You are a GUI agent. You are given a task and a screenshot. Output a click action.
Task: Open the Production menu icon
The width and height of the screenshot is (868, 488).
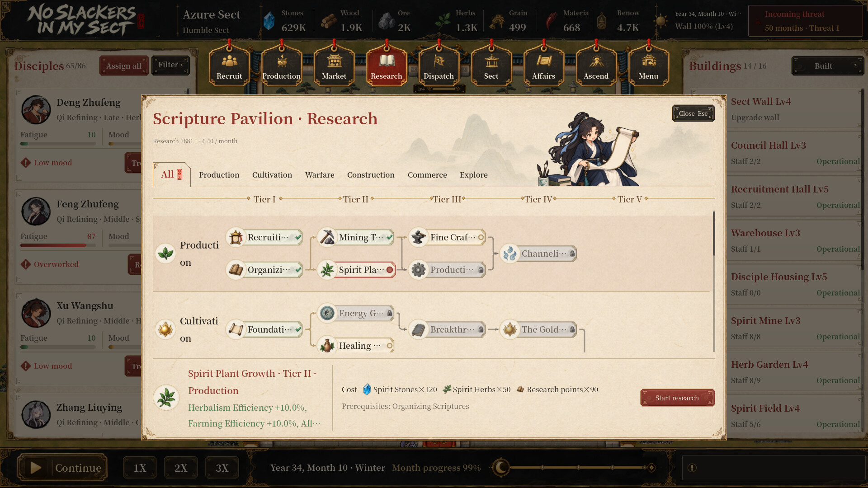pos(282,65)
